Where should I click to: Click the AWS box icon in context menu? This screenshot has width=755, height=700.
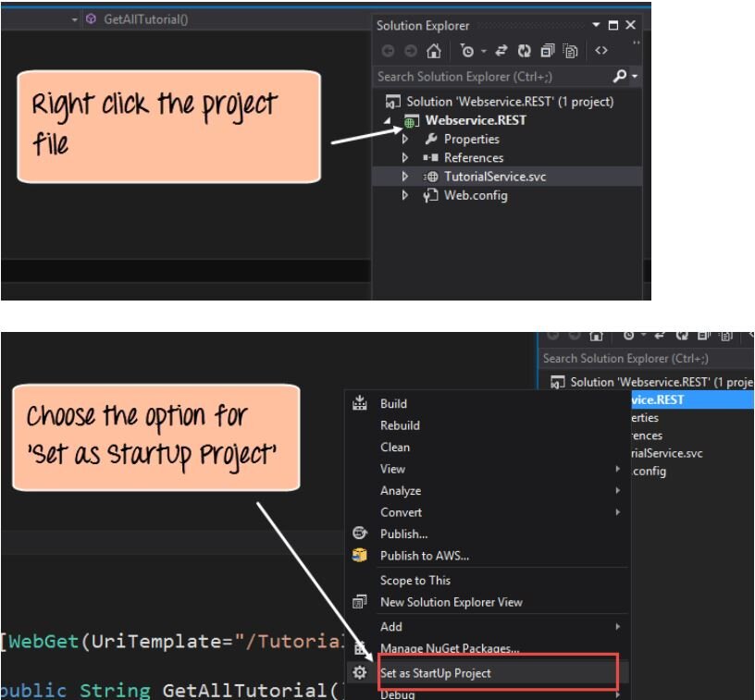click(x=360, y=555)
